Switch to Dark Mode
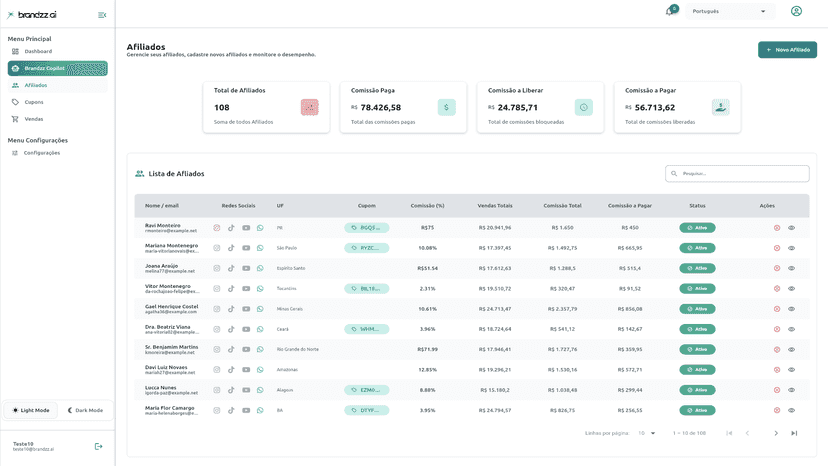This screenshot has height=466, width=828. click(x=85, y=410)
